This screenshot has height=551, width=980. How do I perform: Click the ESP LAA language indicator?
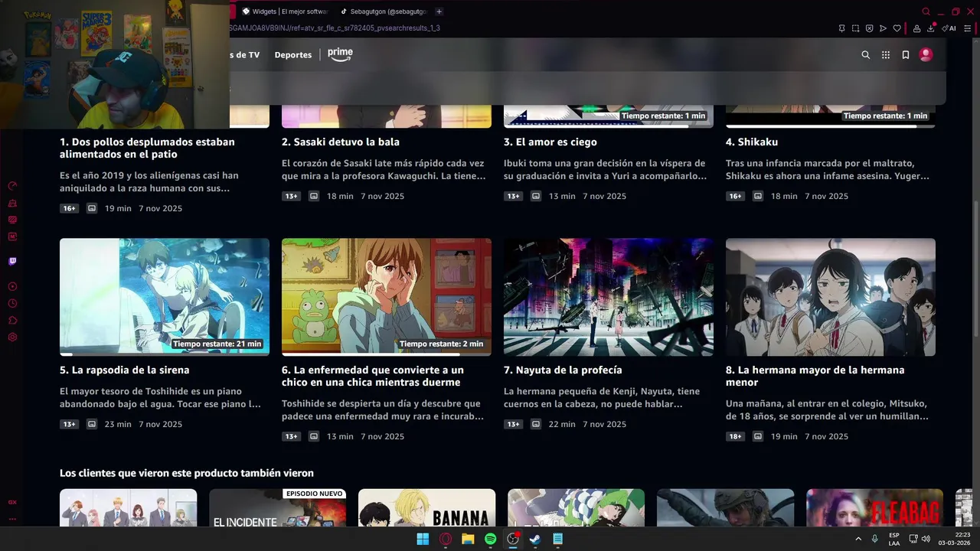pos(894,539)
